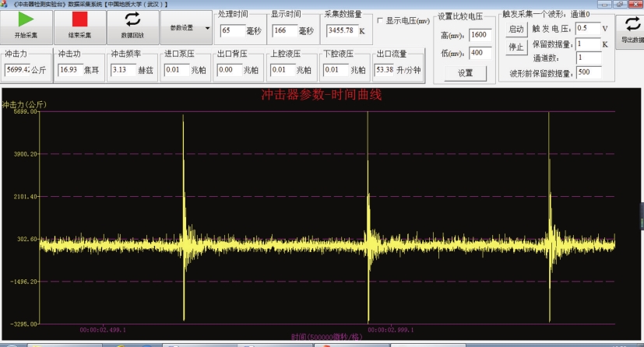Edit the 通道数 field
This screenshot has height=347, width=644.
click(x=589, y=58)
